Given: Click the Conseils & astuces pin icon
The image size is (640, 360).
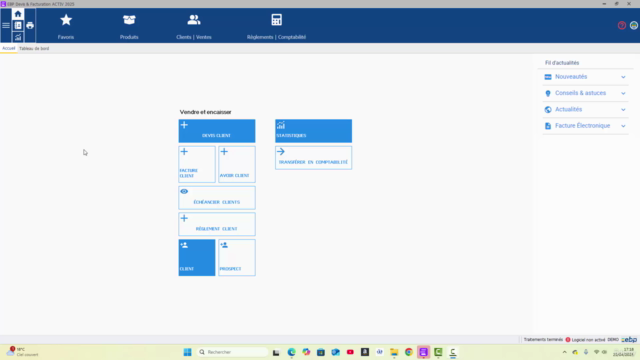Looking at the screenshot, I should click(x=548, y=93).
